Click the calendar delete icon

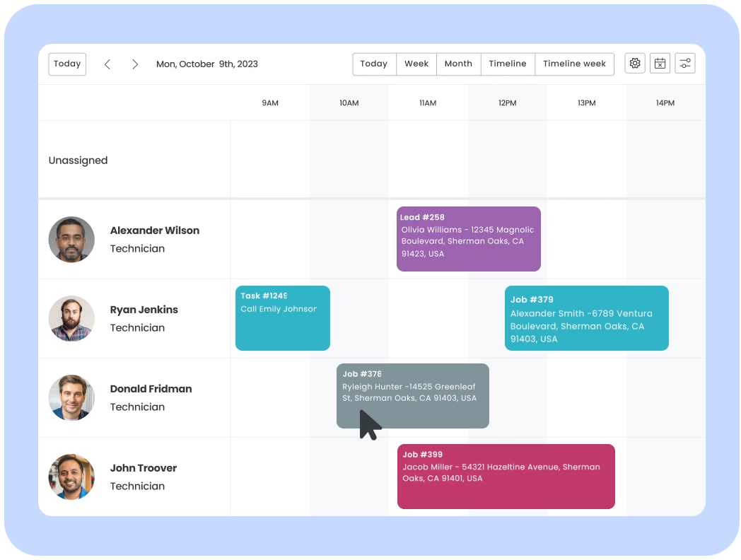click(x=660, y=63)
